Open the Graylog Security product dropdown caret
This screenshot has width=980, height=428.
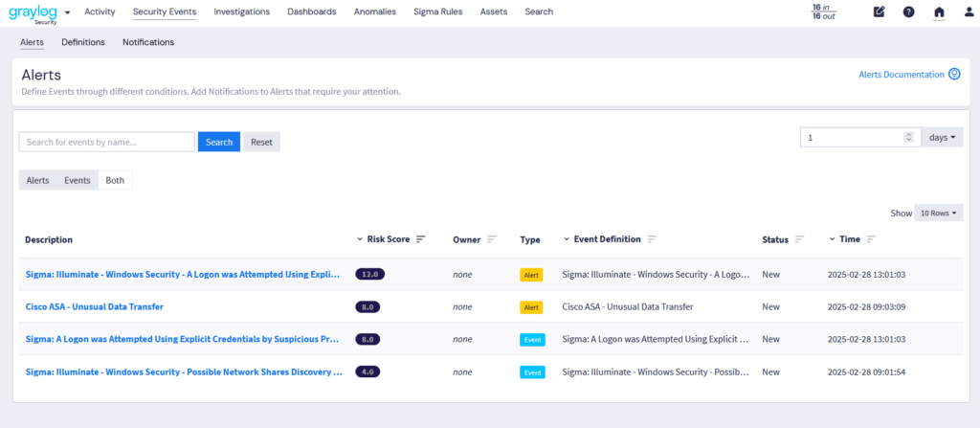(67, 12)
